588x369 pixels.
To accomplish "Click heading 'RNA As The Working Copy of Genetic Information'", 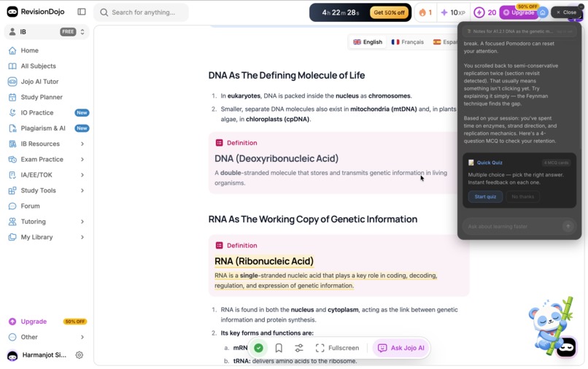I will pos(313,220).
